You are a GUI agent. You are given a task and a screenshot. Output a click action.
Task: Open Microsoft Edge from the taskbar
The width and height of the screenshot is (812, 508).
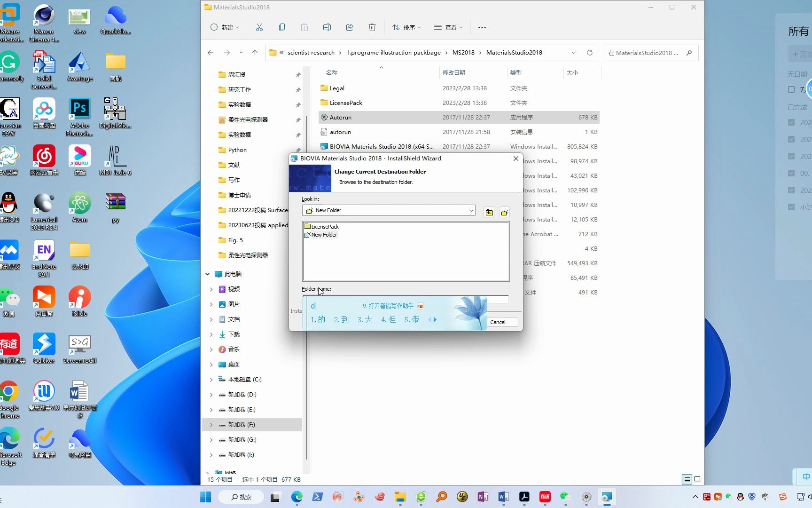click(x=297, y=497)
